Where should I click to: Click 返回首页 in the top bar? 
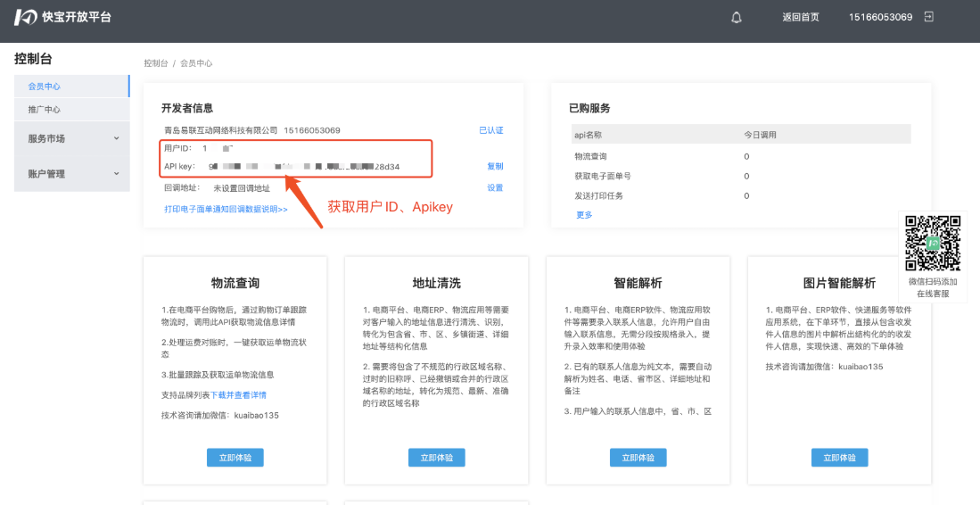800,17
